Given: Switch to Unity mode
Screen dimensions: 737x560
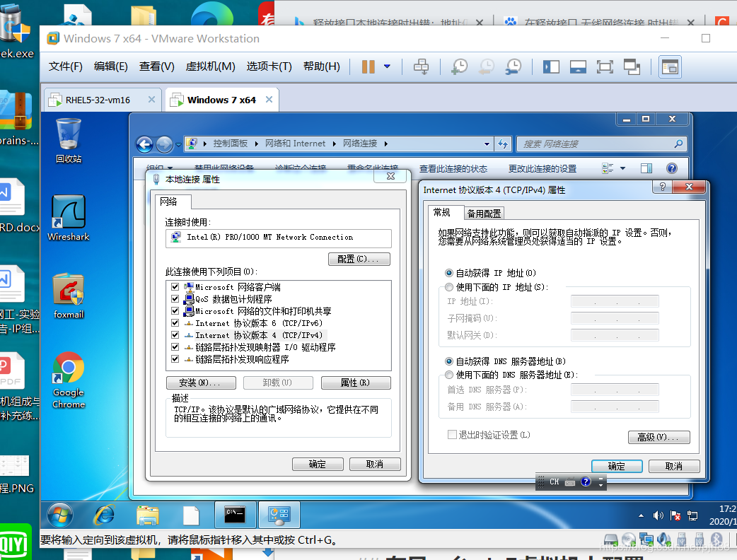Looking at the screenshot, I should 632,66.
